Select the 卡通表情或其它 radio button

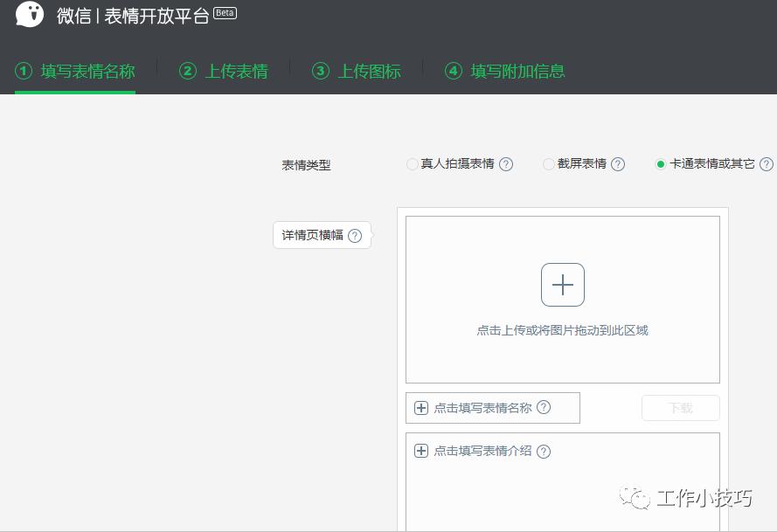[661, 163]
